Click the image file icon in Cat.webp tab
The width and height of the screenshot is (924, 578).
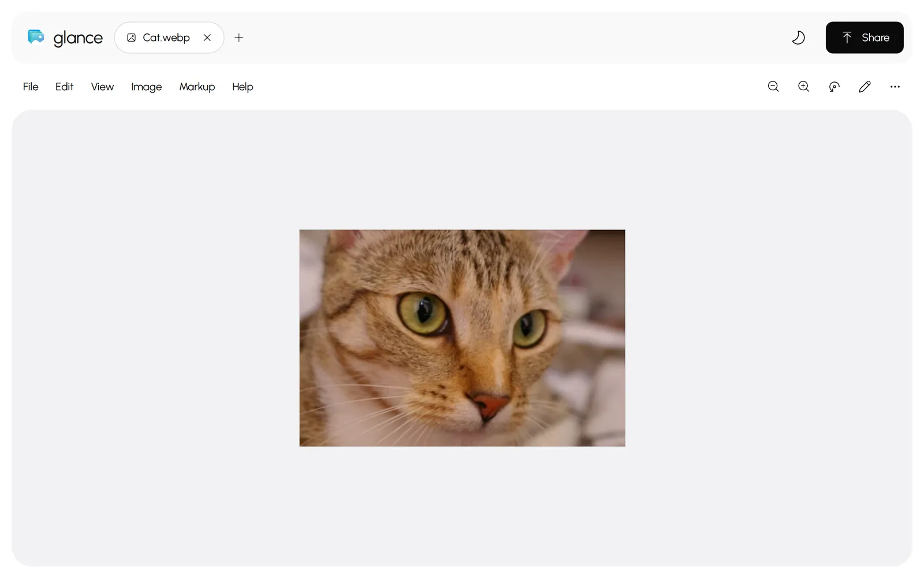point(131,38)
